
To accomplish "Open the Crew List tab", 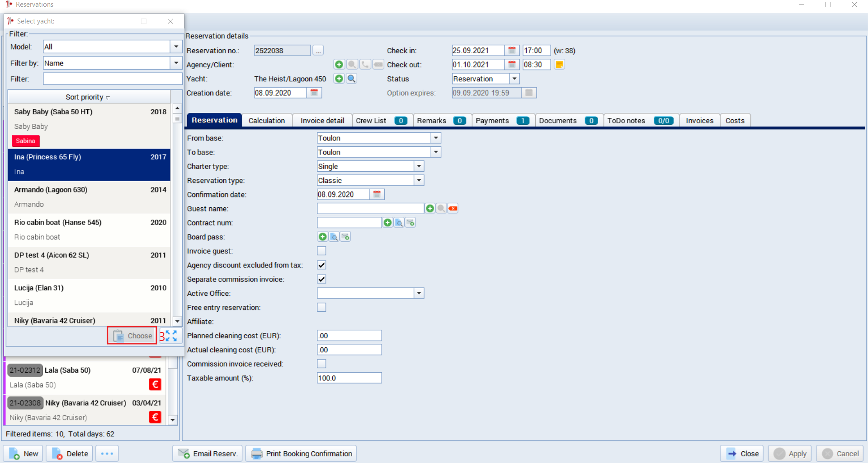I will 382,121.
